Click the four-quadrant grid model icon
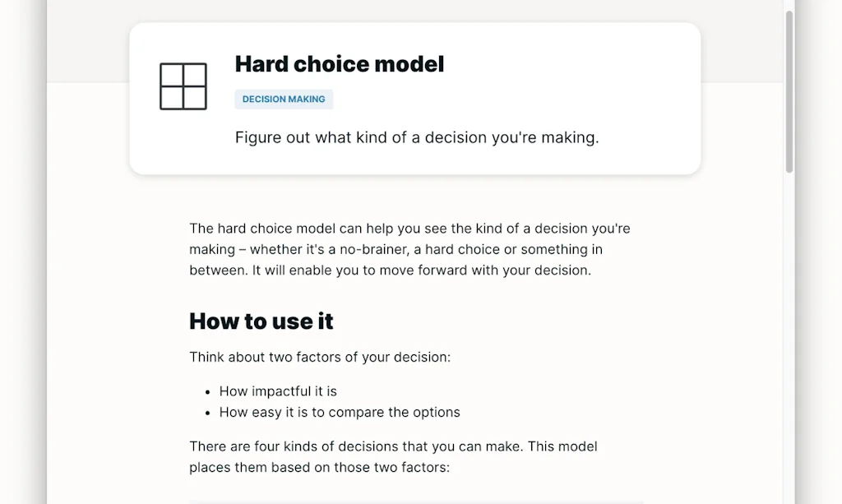The height and width of the screenshot is (504, 842). (182, 85)
